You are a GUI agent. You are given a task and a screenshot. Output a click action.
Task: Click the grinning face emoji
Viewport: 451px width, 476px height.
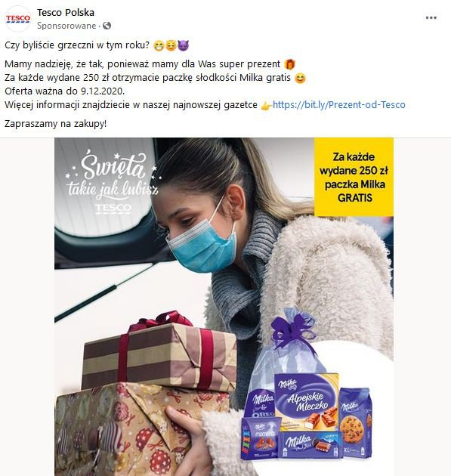point(159,45)
